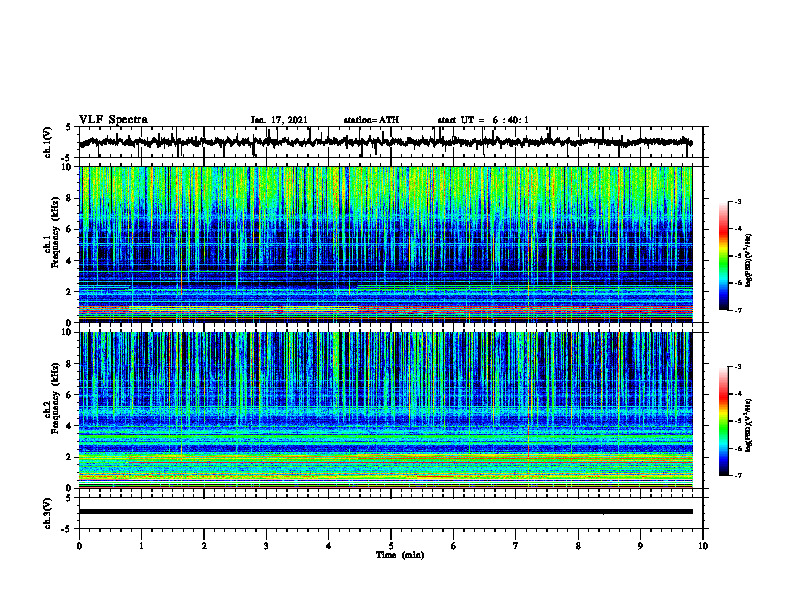Click the "ch.1(V)" waveform axis label

(47, 142)
